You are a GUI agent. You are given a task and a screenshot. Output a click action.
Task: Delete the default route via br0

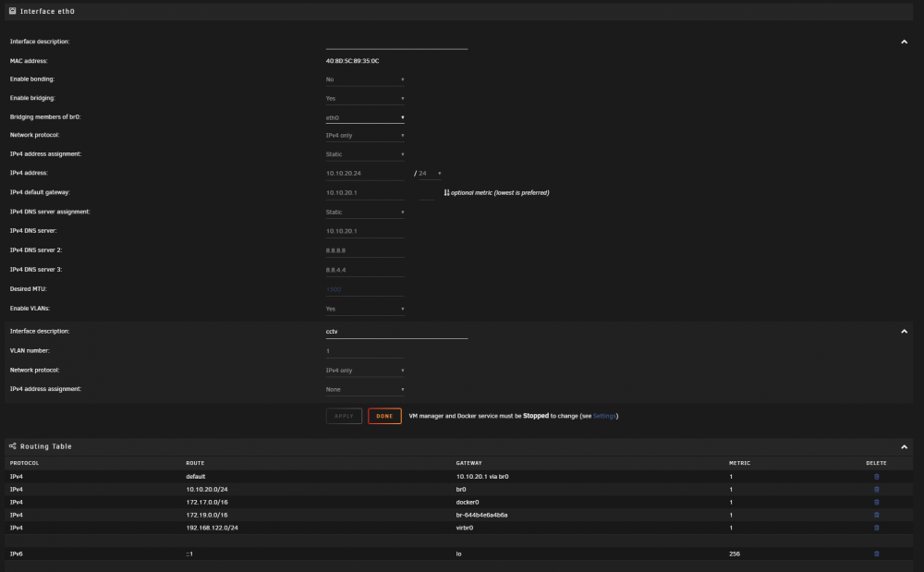tap(876, 477)
